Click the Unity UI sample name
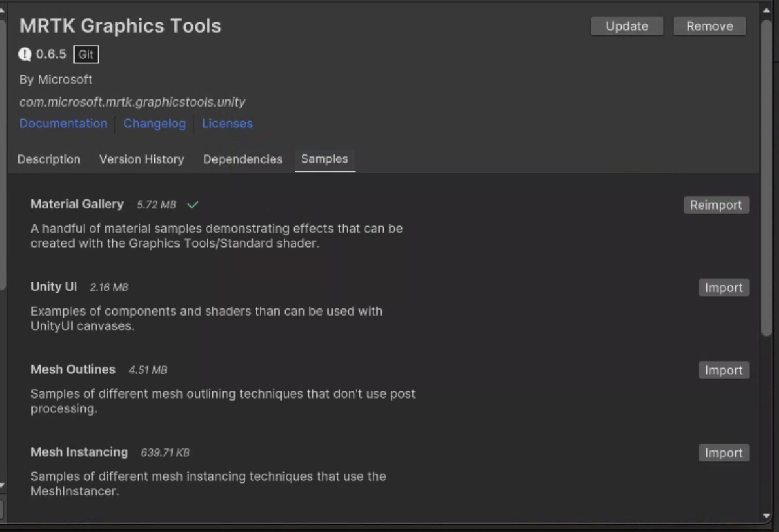This screenshot has height=532, width=779. click(54, 287)
